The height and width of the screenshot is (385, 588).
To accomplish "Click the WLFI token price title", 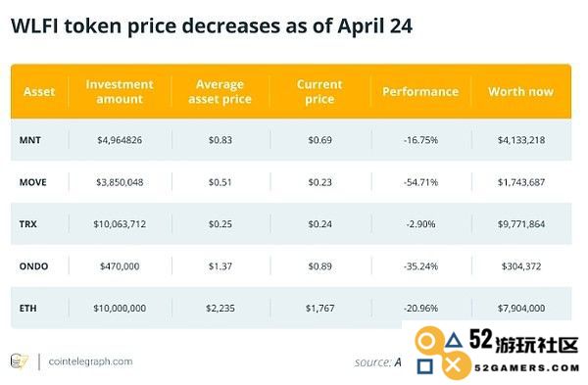I will [x=212, y=26].
